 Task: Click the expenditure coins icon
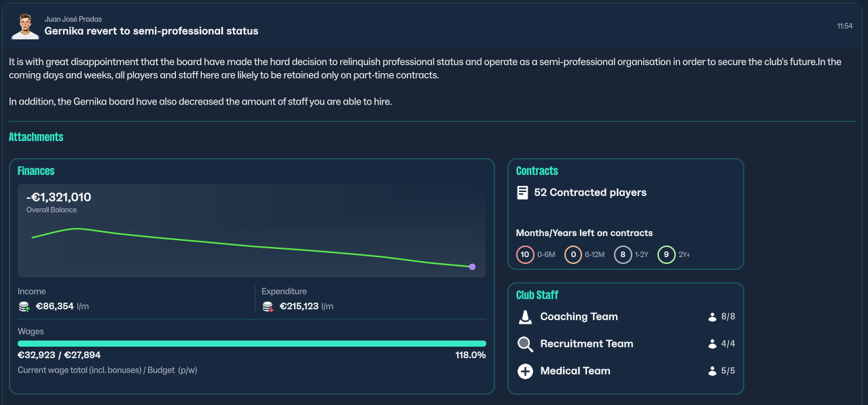point(268,307)
